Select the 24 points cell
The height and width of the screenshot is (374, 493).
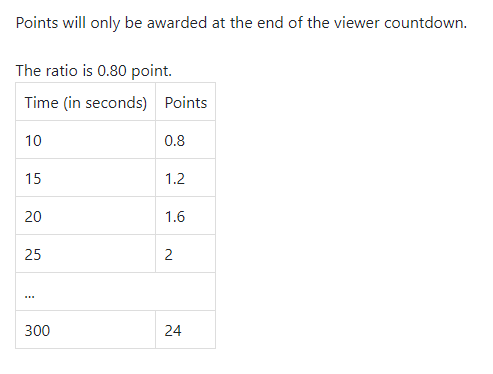[185, 330]
